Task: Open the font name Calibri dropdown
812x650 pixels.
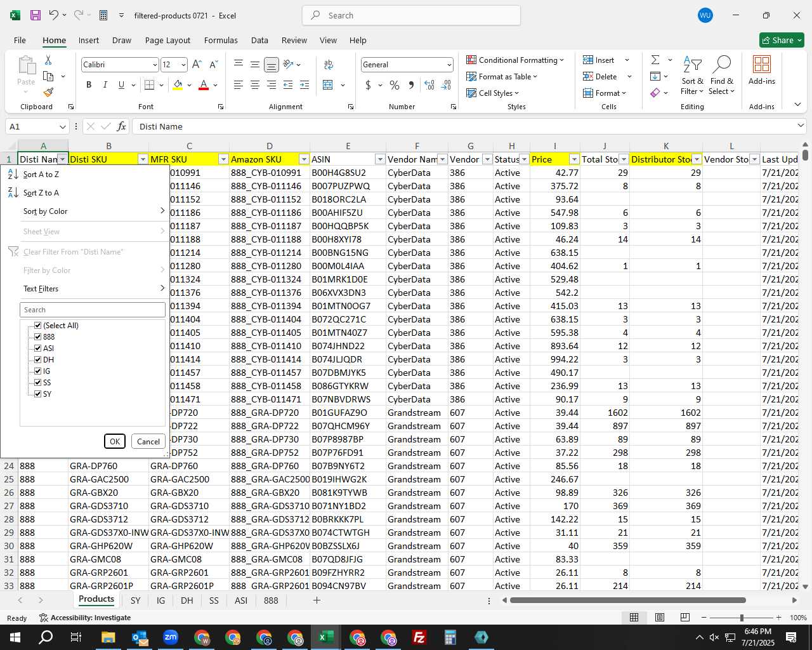Action: point(155,65)
